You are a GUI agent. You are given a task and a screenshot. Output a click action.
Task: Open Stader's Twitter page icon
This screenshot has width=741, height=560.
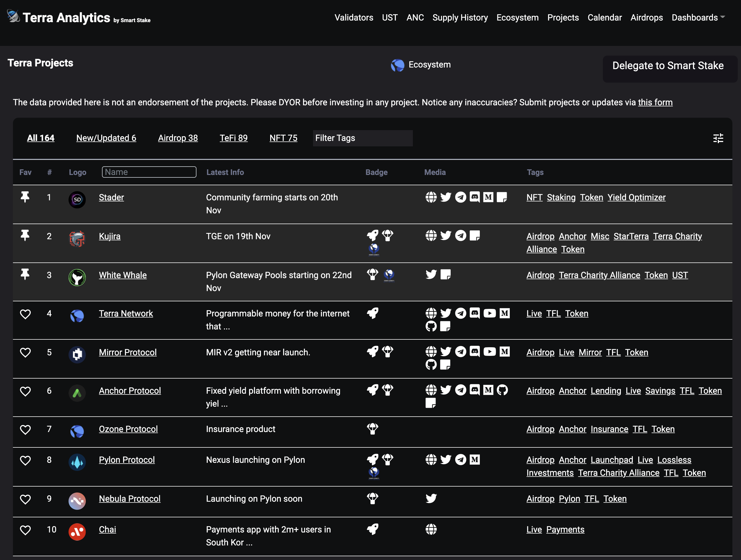[x=446, y=197]
